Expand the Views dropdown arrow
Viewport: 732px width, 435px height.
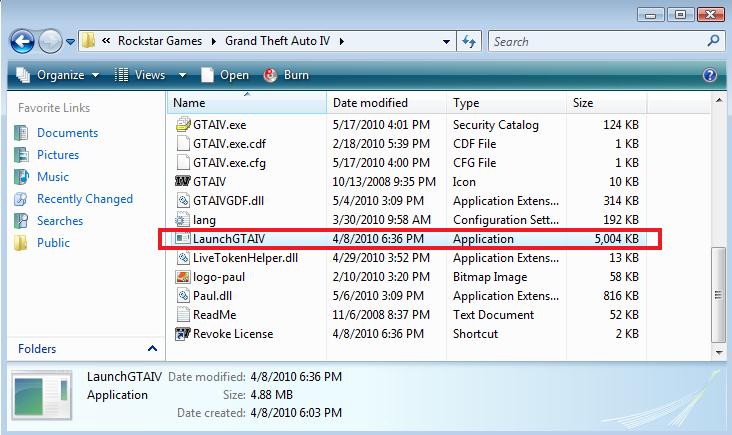coord(183,75)
